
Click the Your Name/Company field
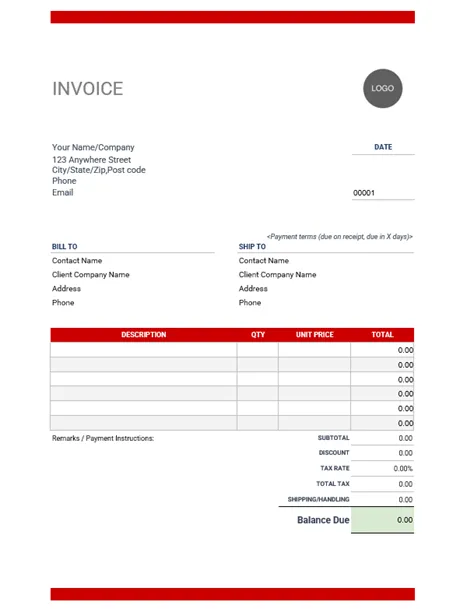coord(93,147)
